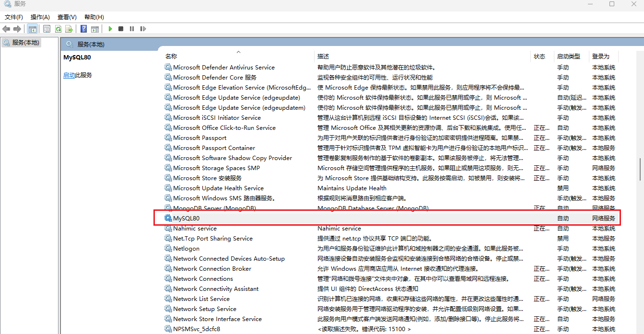Image resolution: width=644 pixels, height=334 pixels.
Task: Click the 启动此服务 link for MySQL80
Action: (77, 75)
